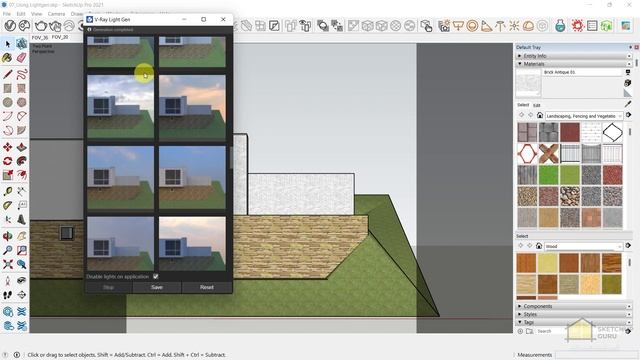Open Light Gen flask icon
640x360 pixels.
(560, 26)
